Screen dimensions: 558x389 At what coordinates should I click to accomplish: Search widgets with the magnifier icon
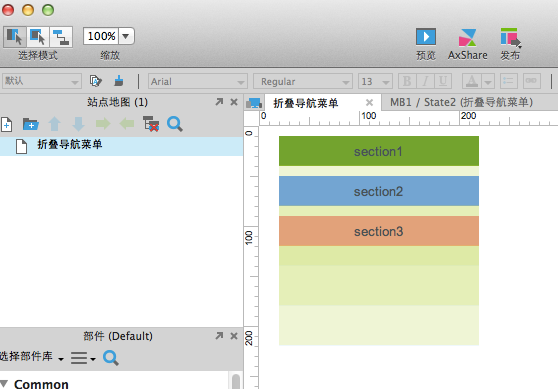tap(111, 358)
